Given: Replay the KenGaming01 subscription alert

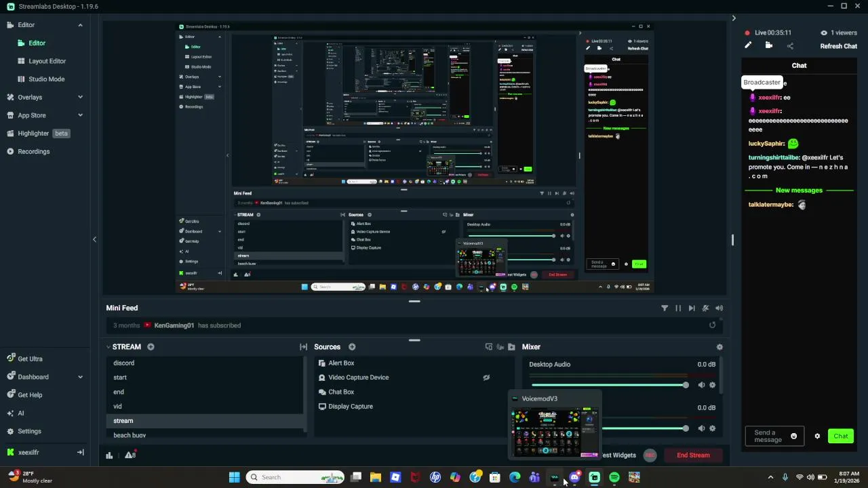Looking at the screenshot, I should tap(712, 325).
